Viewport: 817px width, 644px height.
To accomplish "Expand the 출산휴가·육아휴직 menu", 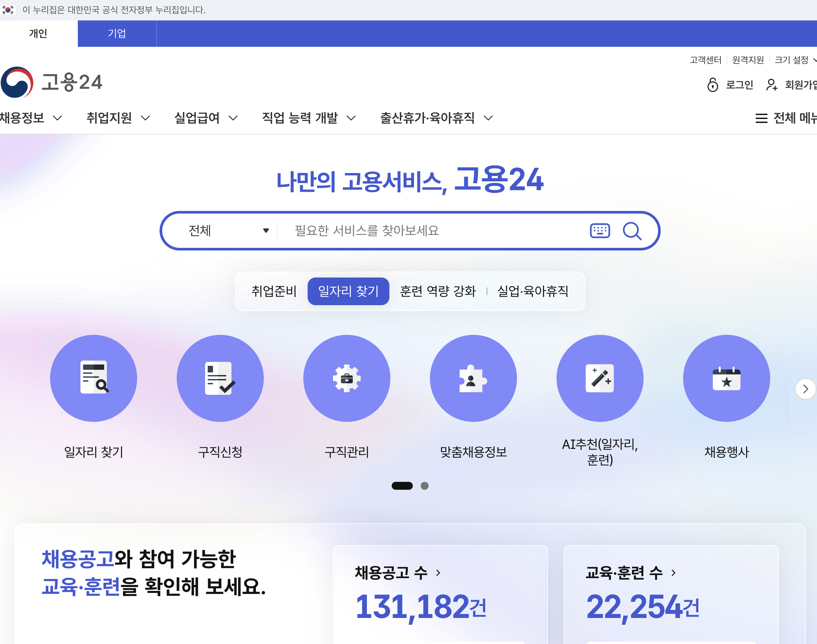I will click(x=437, y=118).
